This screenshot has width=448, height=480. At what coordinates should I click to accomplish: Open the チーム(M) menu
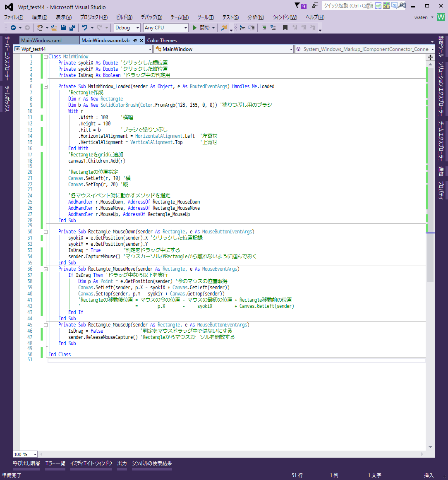click(x=180, y=17)
